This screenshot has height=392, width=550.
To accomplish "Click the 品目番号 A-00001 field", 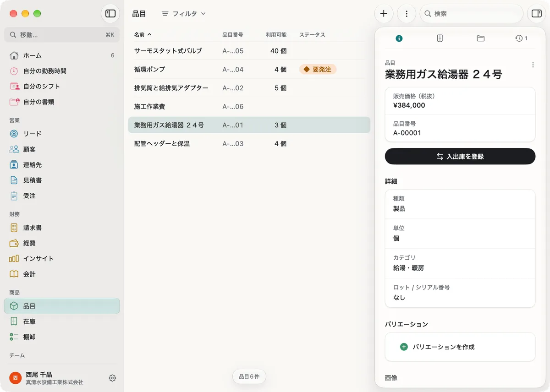I will (x=460, y=128).
